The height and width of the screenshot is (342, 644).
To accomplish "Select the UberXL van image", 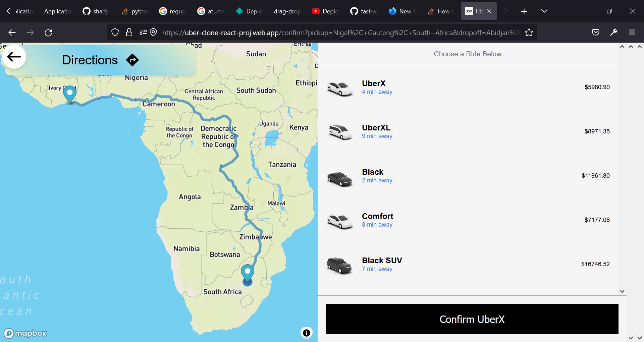I will 340,132.
